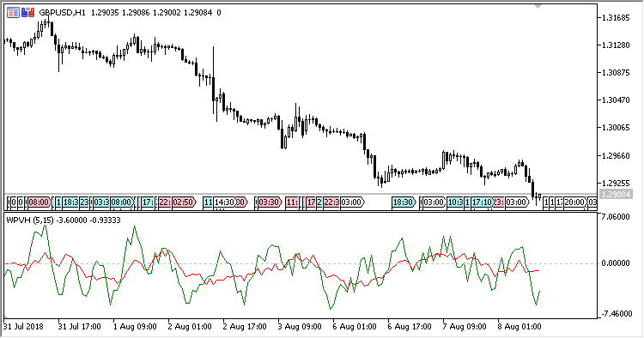This screenshot has width=644, height=338.
Task: Select the pink 03:30 event marker
Action: tap(270, 202)
